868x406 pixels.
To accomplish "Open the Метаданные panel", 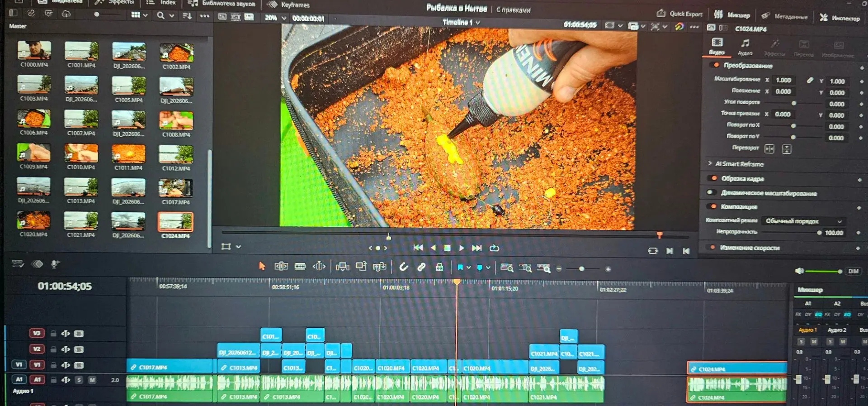I will tap(784, 16).
